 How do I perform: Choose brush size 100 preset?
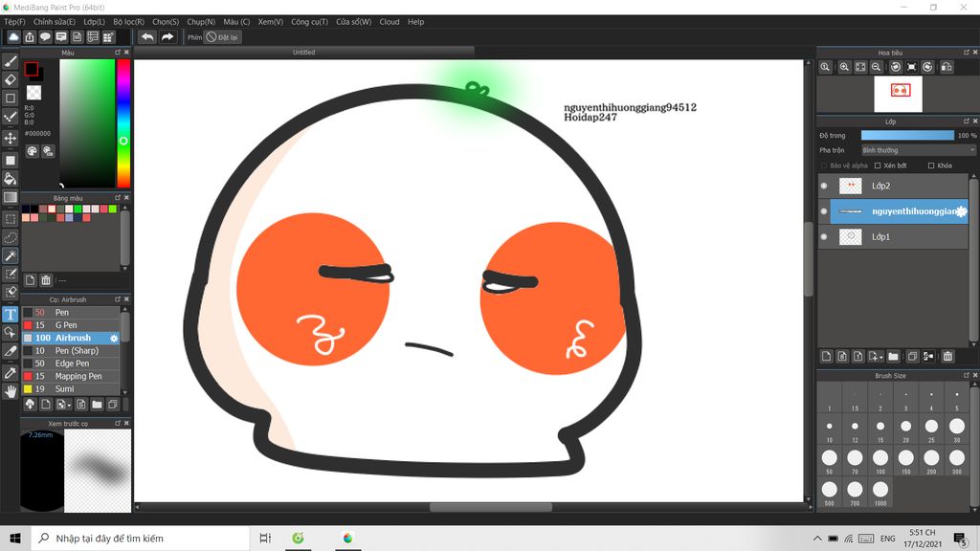pos(880,461)
